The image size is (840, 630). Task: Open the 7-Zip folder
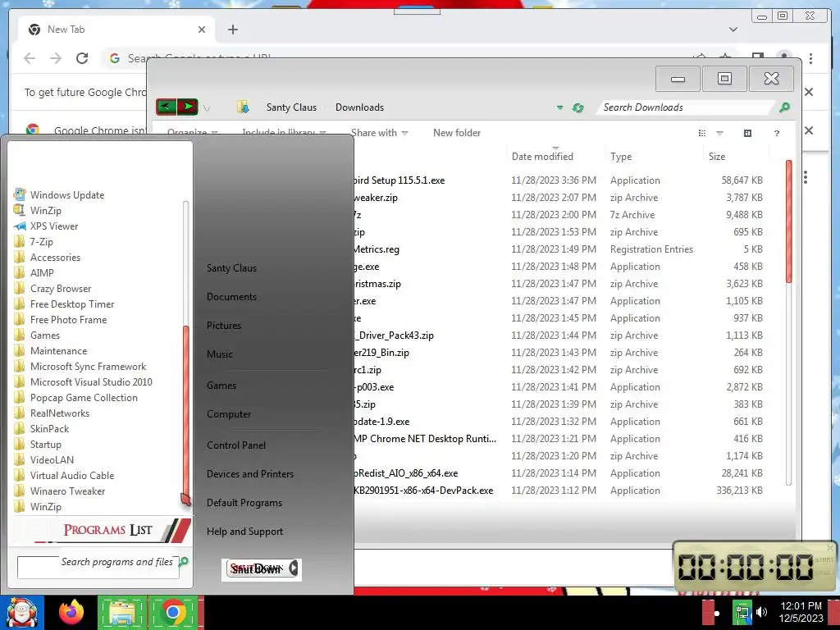point(33,242)
